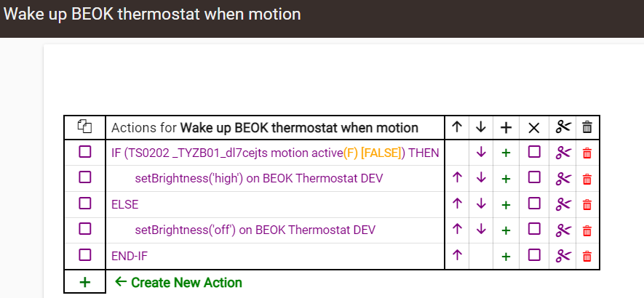Check the left checkbox for the IF row
This screenshot has width=644, height=298.
pyautogui.click(x=84, y=152)
